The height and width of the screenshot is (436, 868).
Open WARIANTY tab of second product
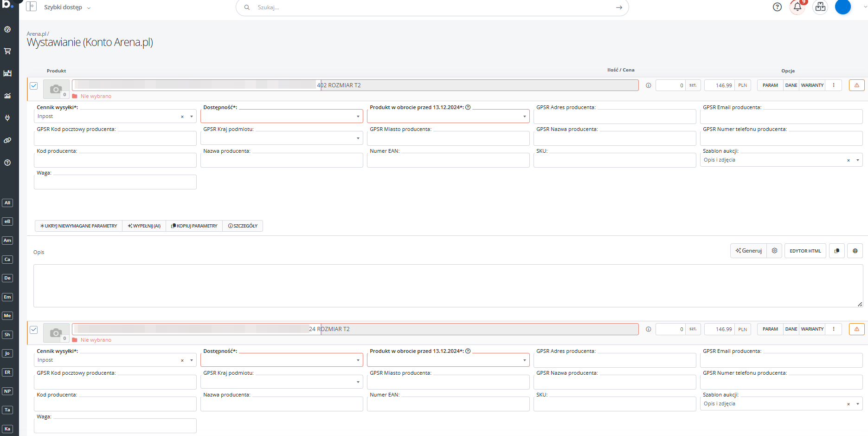click(x=812, y=329)
